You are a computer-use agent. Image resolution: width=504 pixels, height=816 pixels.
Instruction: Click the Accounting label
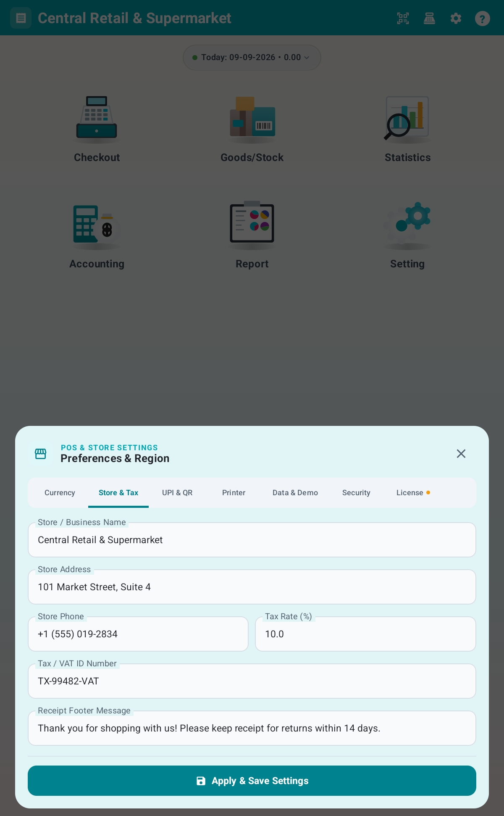pos(97,264)
